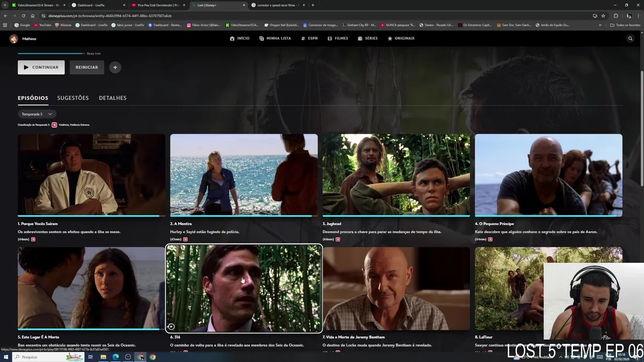Screen dimensions: 644x362
Task: Open OBS Studio from the taskbar
Action: tap(128, 357)
